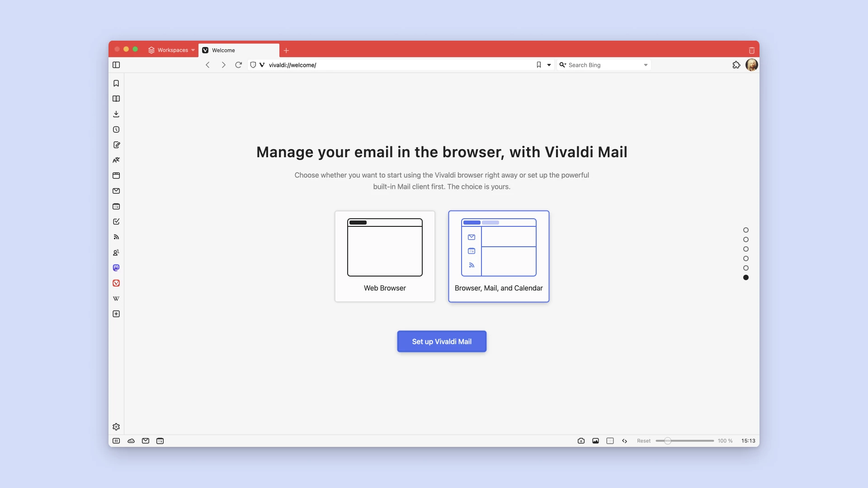The height and width of the screenshot is (488, 868).
Task: Select the Tasks panel icon
Action: click(116, 221)
